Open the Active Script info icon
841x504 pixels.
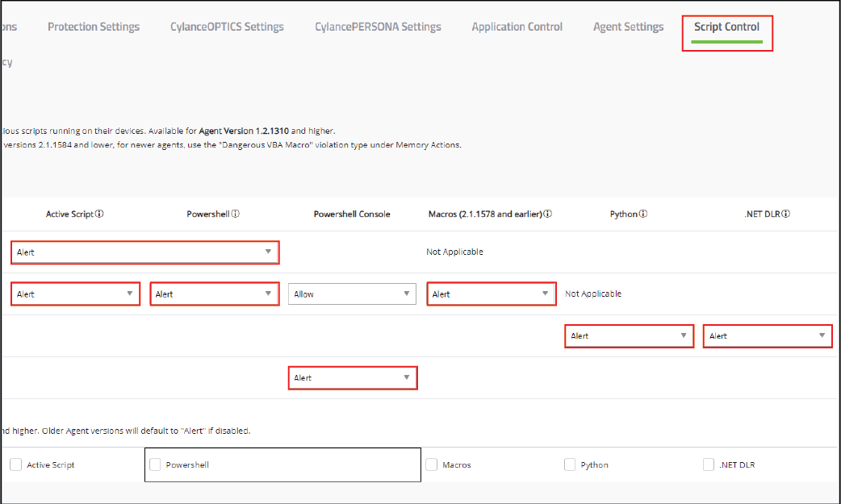(x=99, y=214)
